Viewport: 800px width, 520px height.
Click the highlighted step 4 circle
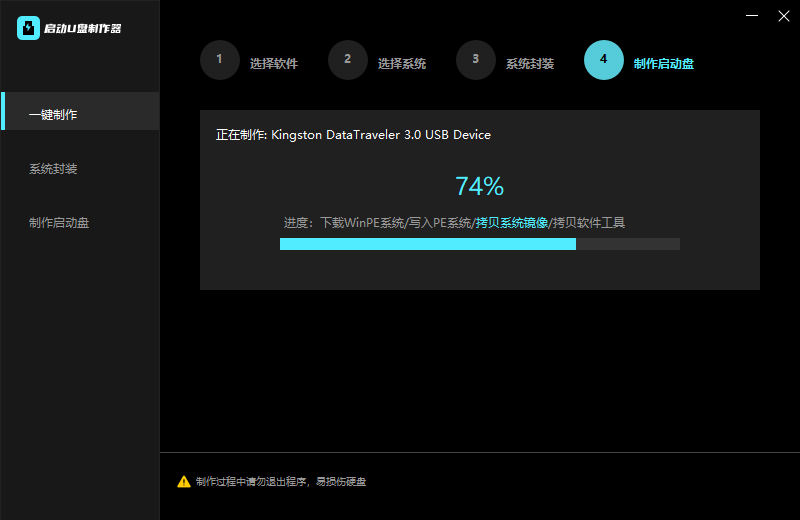603,59
